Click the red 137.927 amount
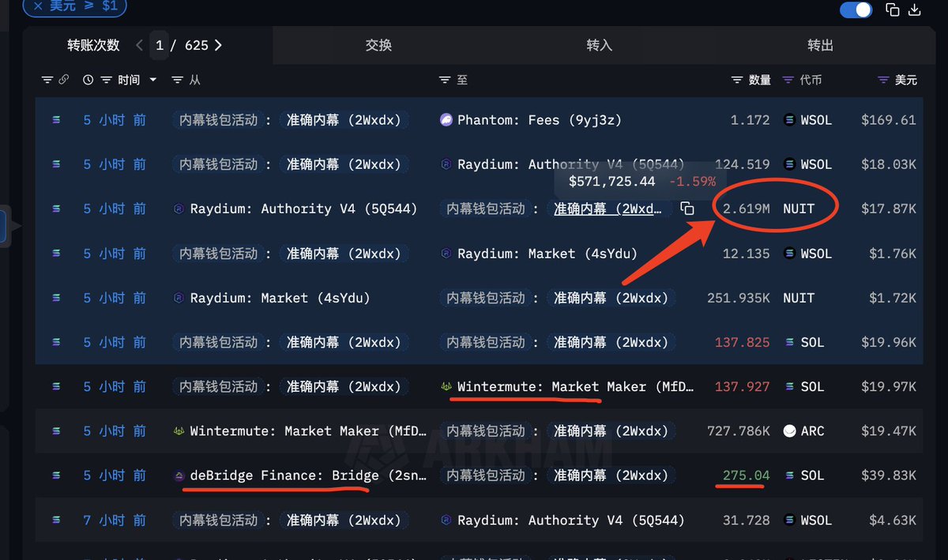Viewport: 948px width, 560px height. (x=743, y=387)
